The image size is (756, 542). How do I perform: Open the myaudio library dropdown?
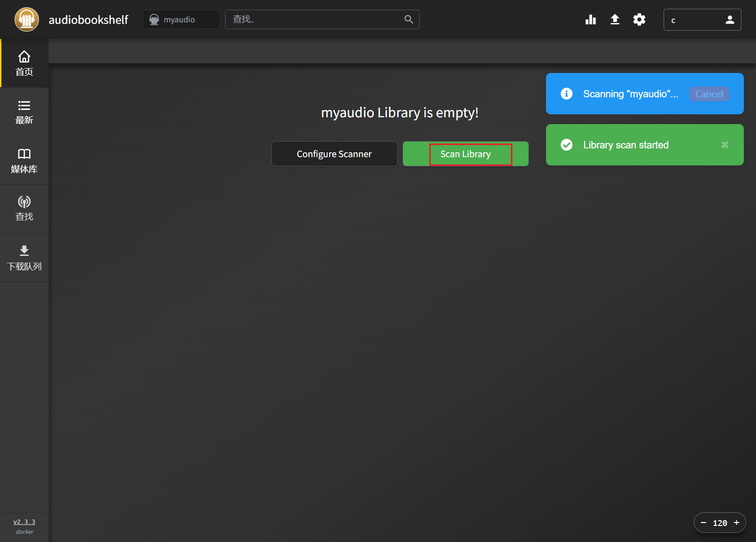point(181,19)
